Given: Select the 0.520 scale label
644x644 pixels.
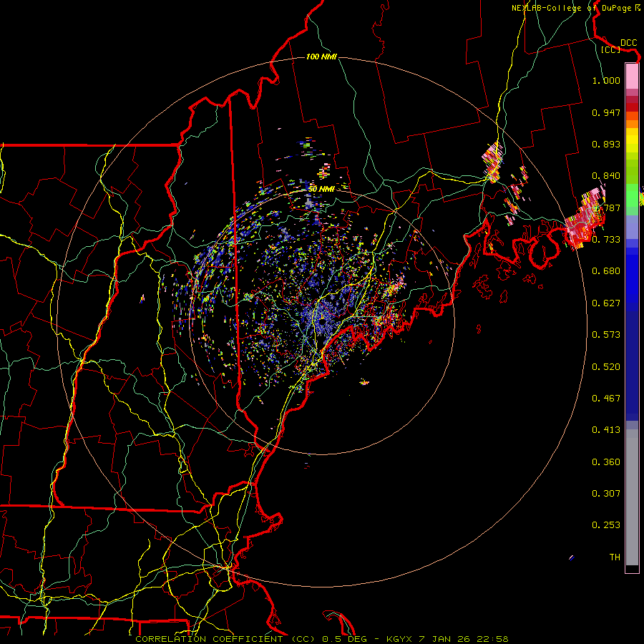Looking at the screenshot, I should click(x=606, y=367).
